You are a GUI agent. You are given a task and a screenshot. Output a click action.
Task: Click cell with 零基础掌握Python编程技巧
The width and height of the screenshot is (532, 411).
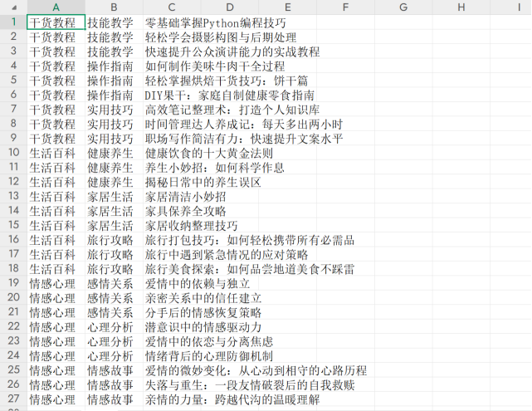(x=216, y=22)
